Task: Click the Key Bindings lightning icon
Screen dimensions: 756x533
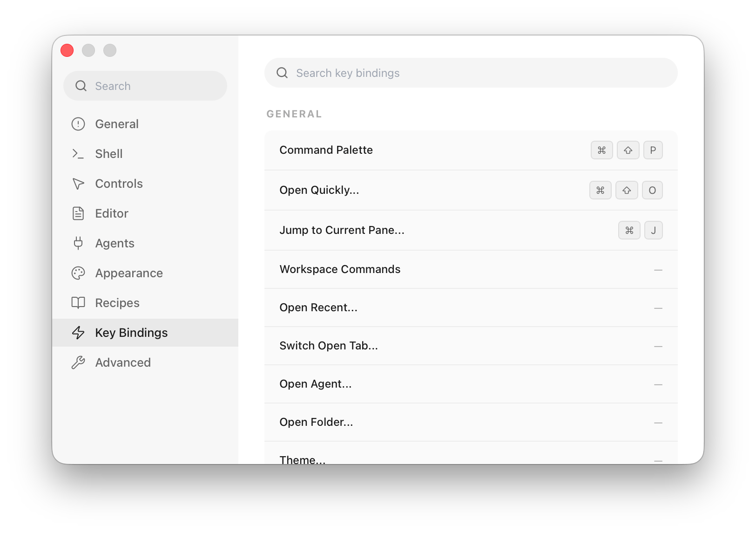Action: 78,333
